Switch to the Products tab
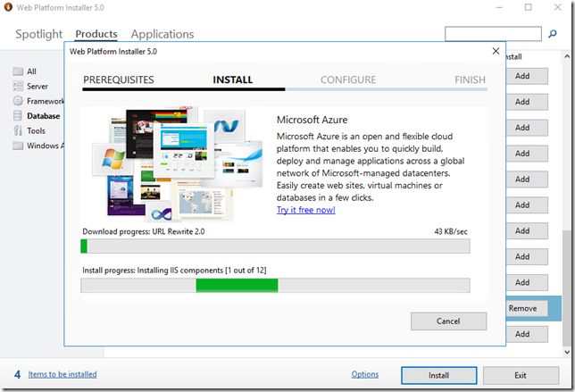 click(x=96, y=34)
